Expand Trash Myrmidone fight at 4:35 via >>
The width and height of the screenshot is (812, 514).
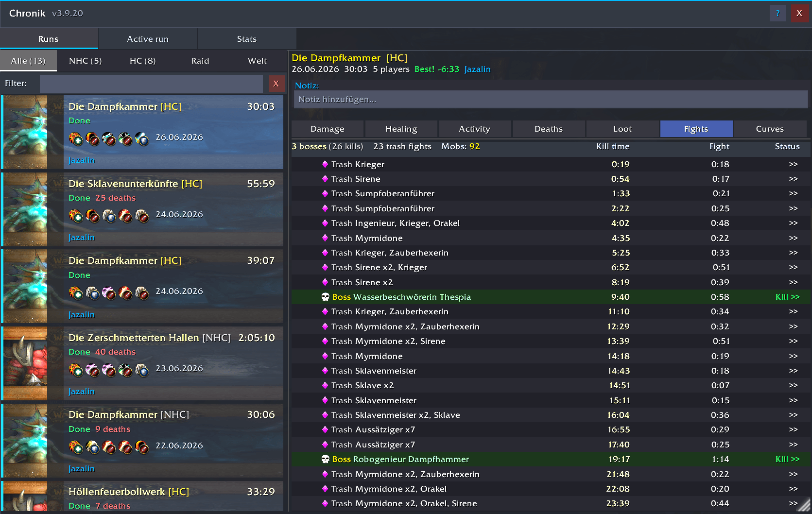pyautogui.click(x=794, y=238)
